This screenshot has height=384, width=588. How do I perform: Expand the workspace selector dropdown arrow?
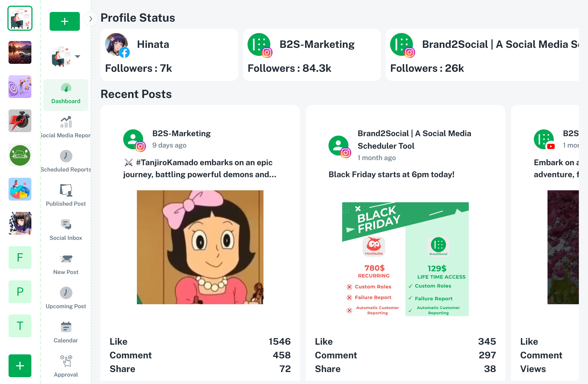(77, 56)
